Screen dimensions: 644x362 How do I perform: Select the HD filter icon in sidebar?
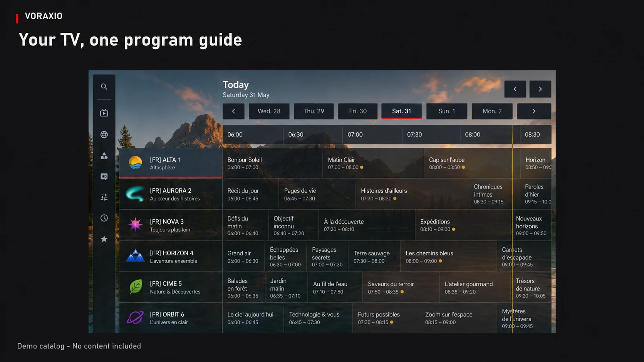(x=104, y=176)
